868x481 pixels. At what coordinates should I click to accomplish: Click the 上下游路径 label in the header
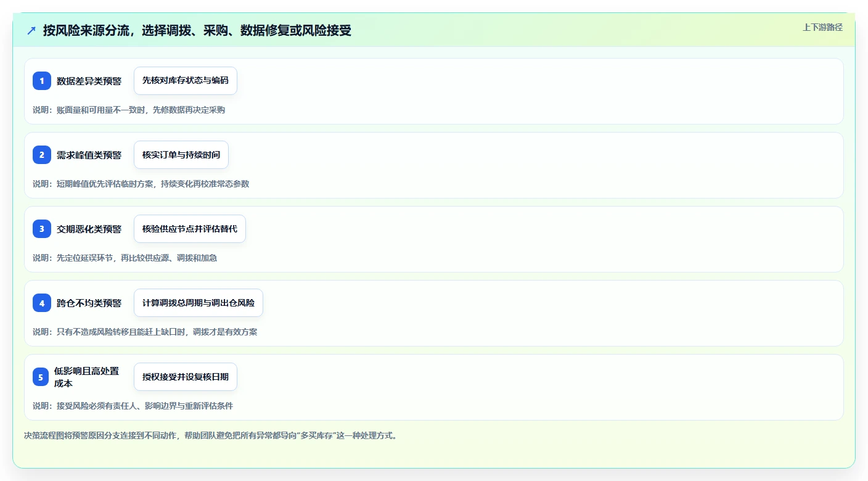pyautogui.click(x=822, y=27)
